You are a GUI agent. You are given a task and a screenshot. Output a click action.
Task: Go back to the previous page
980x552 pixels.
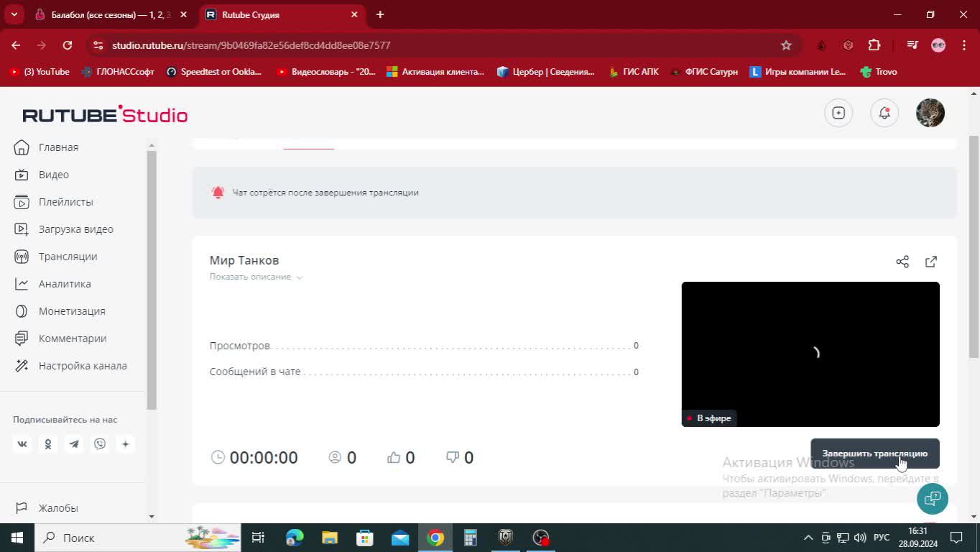[16, 45]
